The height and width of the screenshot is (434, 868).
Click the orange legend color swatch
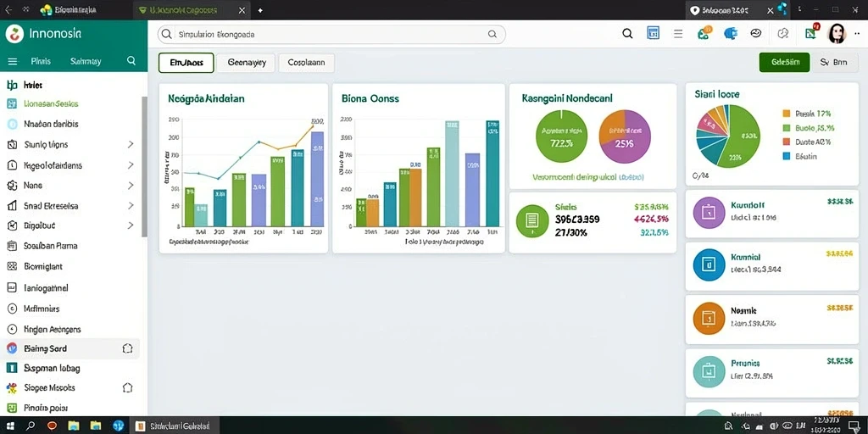(787, 114)
